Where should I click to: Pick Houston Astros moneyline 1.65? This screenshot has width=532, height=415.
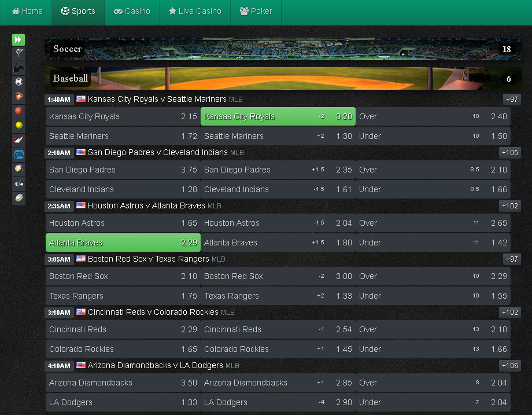[123, 223]
